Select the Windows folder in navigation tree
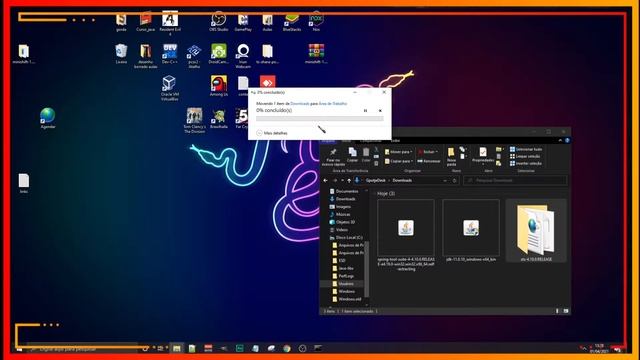 click(344, 291)
